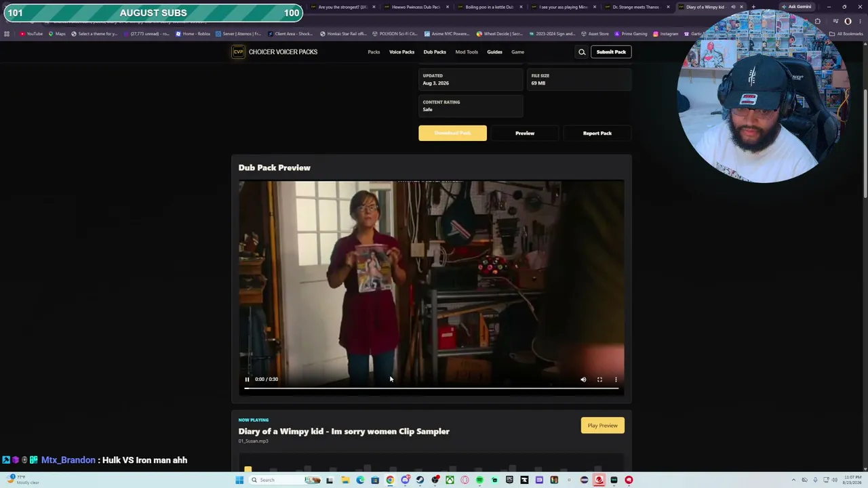The width and height of the screenshot is (868, 488).
Task: Open the Opera GX taskbar icon
Action: [465, 480]
